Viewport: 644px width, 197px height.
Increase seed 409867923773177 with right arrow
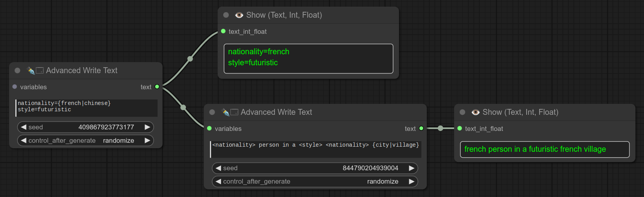pos(147,127)
